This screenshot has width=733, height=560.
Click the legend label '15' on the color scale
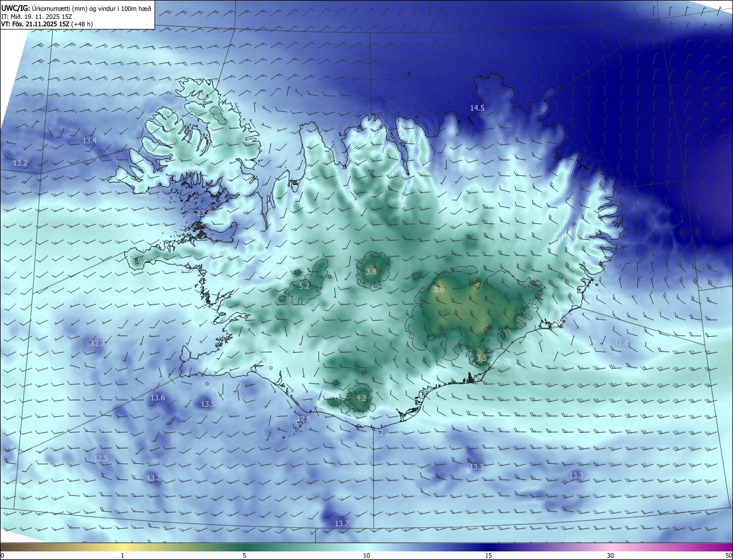click(488, 556)
